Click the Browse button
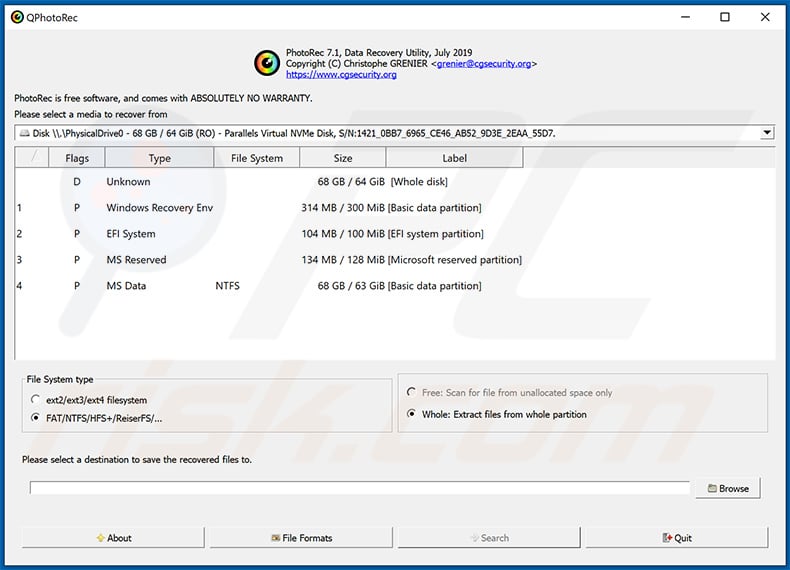The width and height of the screenshot is (790, 570). [x=728, y=488]
